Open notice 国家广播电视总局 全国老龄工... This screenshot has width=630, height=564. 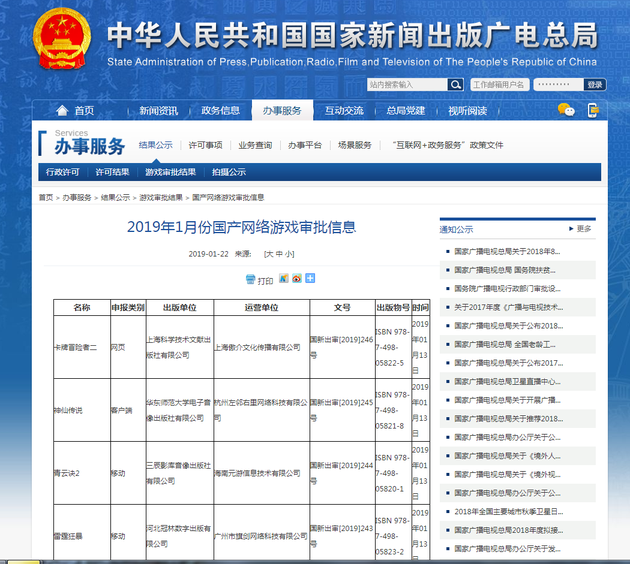pos(505,345)
